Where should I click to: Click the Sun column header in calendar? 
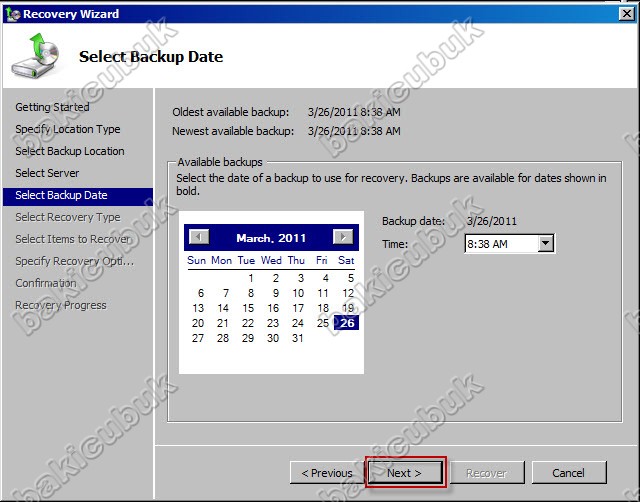196,260
